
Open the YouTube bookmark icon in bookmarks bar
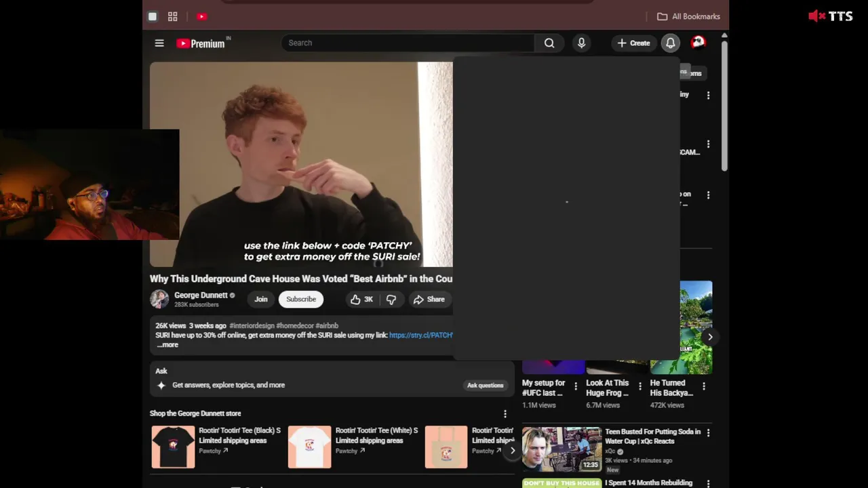[201, 16]
